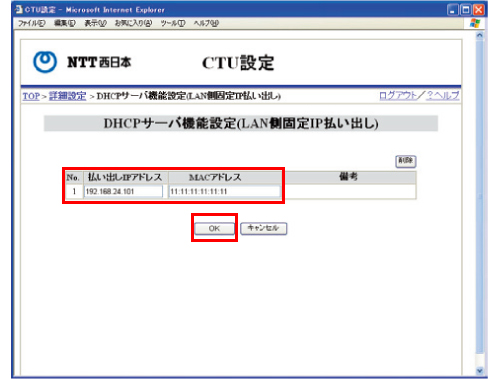Screen dimensions: 500x379
Task: Click the 削除 button
Action: point(406,161)
